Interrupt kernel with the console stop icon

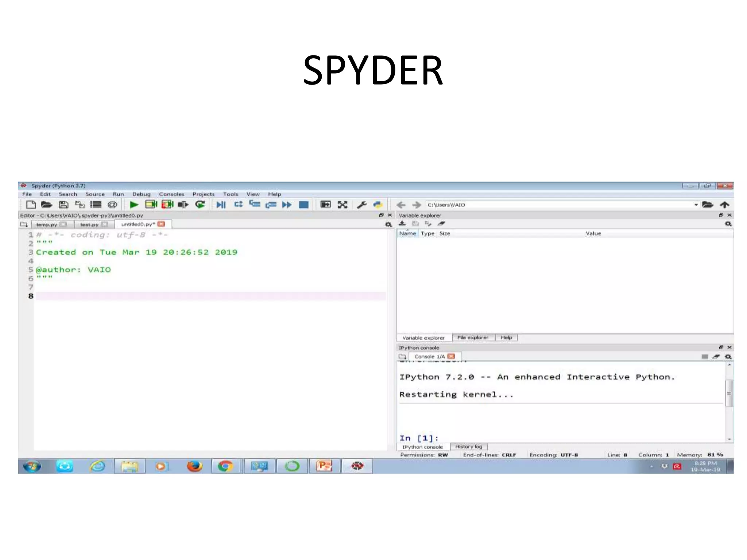704,357
